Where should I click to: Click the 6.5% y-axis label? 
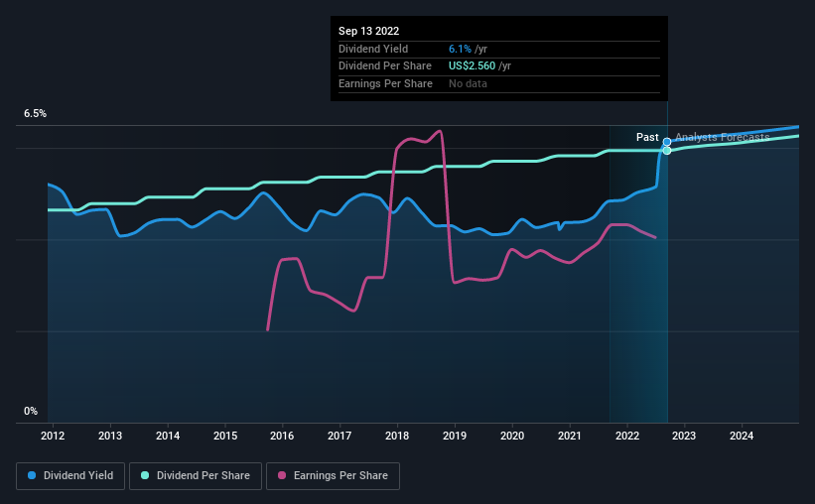pos(36,113)
